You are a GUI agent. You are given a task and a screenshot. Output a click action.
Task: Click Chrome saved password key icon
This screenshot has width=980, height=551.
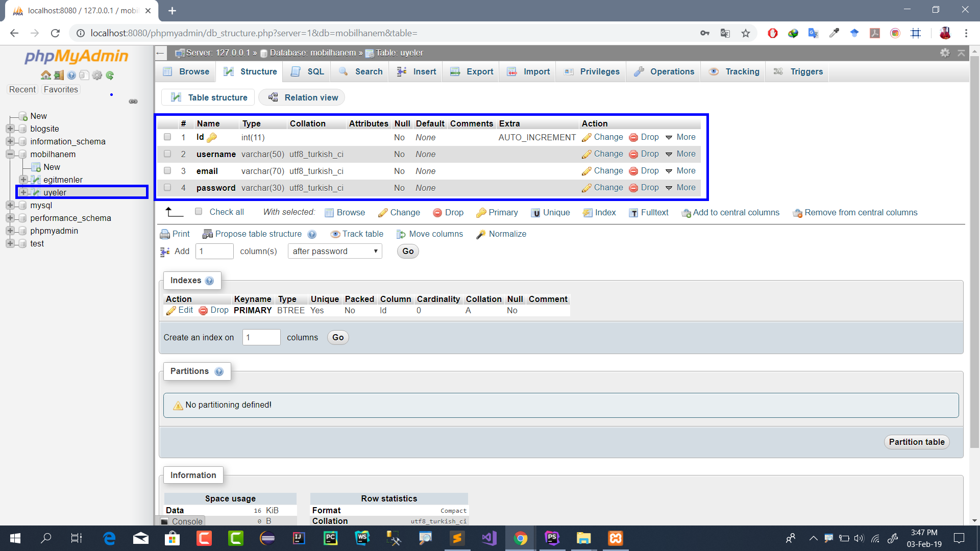pos(705,33)
